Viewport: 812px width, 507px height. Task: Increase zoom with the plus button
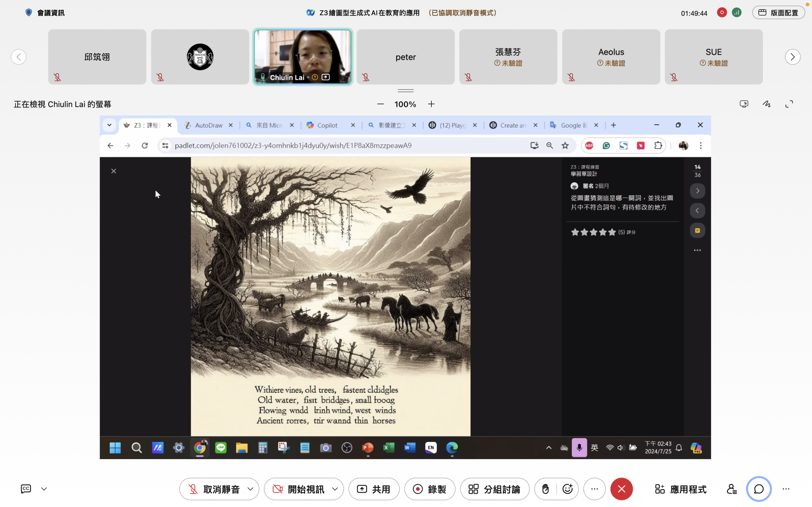click(431, 104)
